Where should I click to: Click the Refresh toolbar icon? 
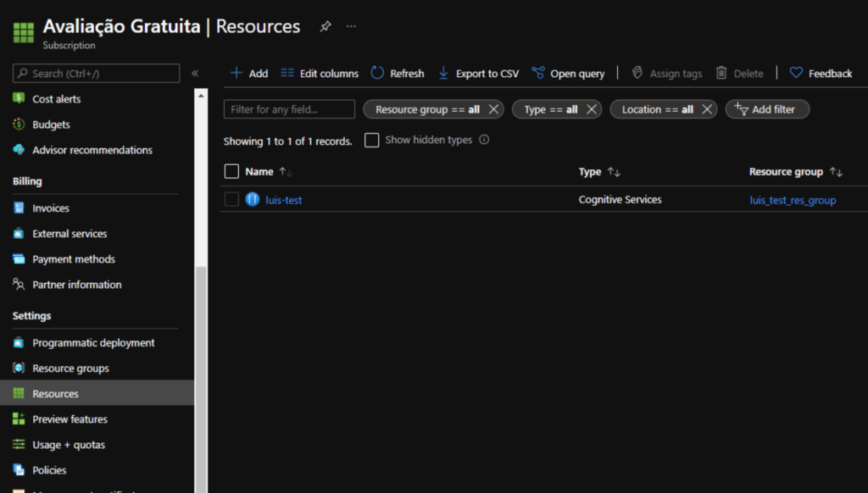pyautogui.click(x=378, y=74)
